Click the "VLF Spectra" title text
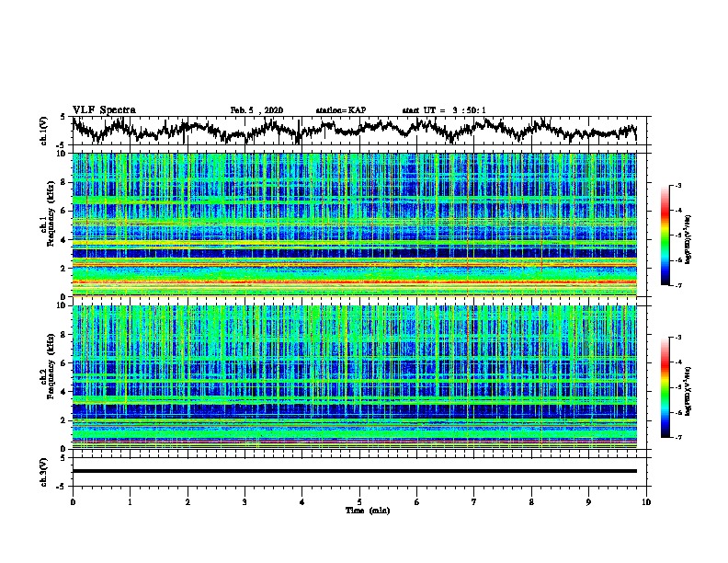The height and width of the screenshot is (563, 728). [104, 110]
